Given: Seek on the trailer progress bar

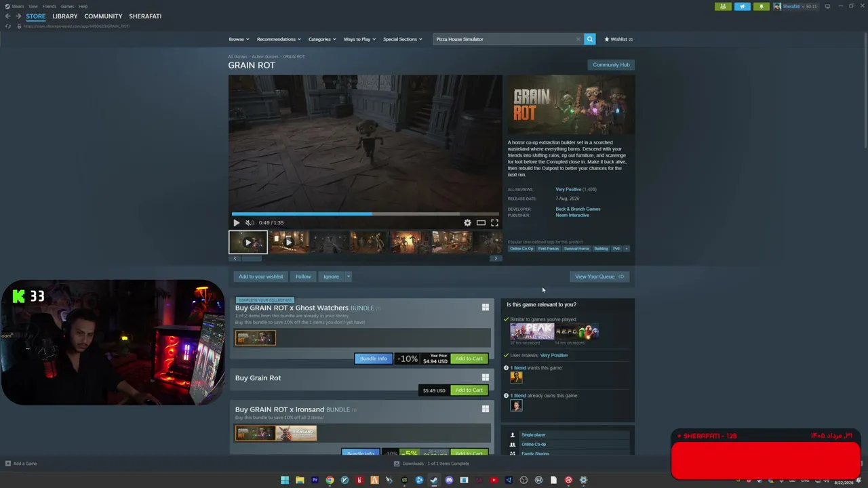Looking at the screenshot, I should (366, 213).
